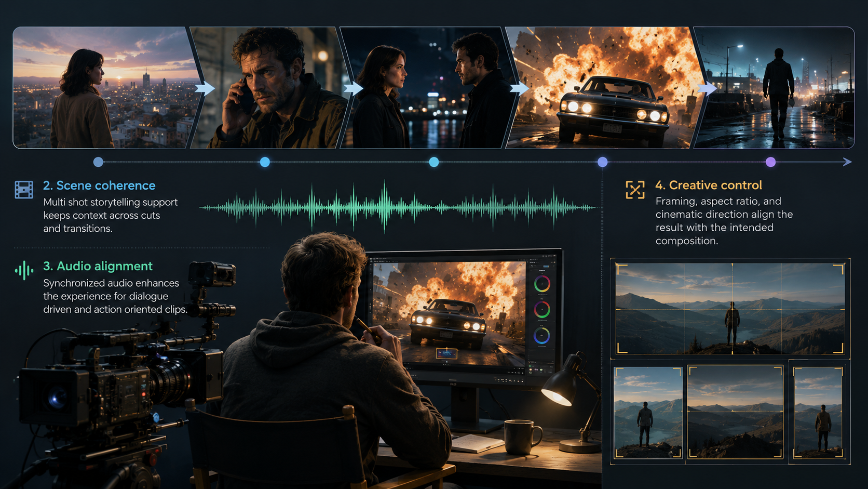Select the sound wave icon beside Audio alignment
This screenshot has width=868, height=489.
(24, 270)
